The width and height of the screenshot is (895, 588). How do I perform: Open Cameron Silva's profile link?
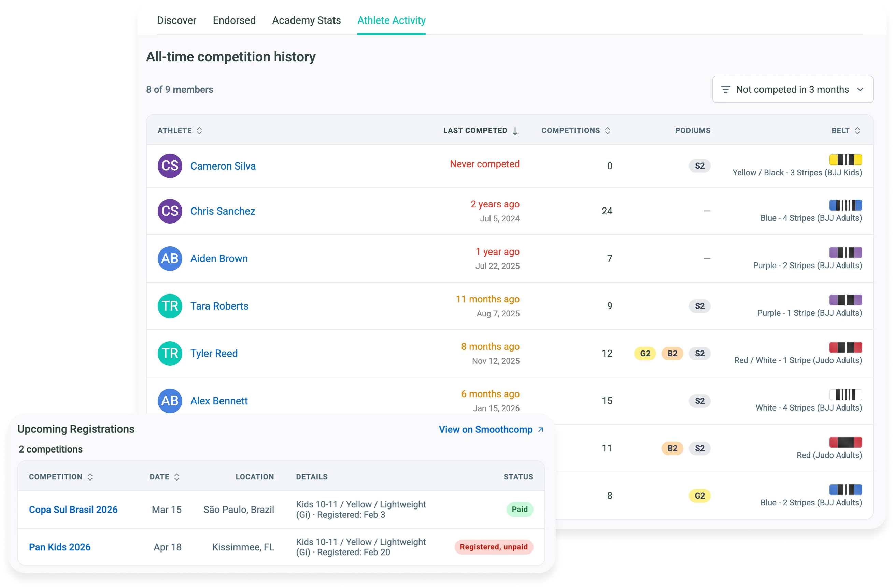pos(223,166)
